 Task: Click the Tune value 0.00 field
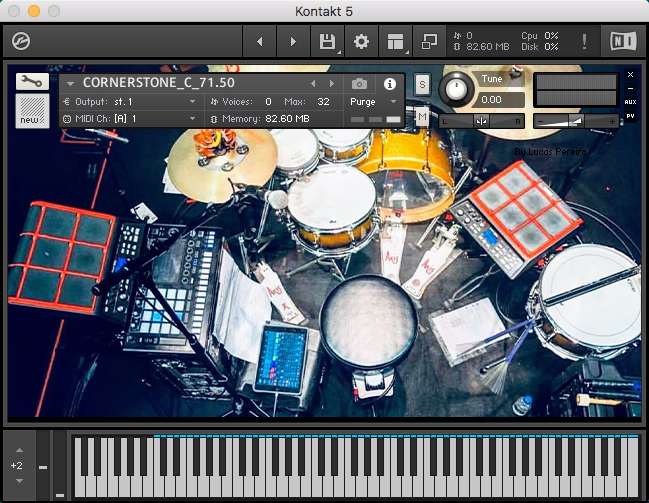coord(500,100)
